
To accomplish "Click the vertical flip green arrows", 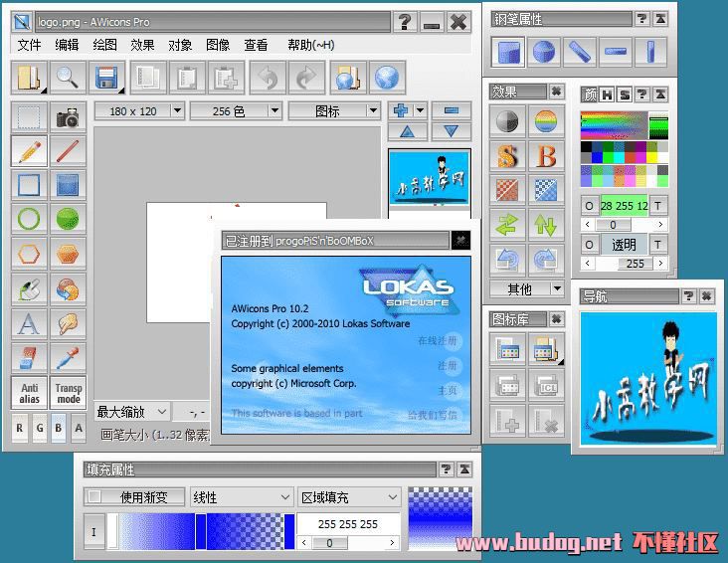I will (x=546, y=225).
